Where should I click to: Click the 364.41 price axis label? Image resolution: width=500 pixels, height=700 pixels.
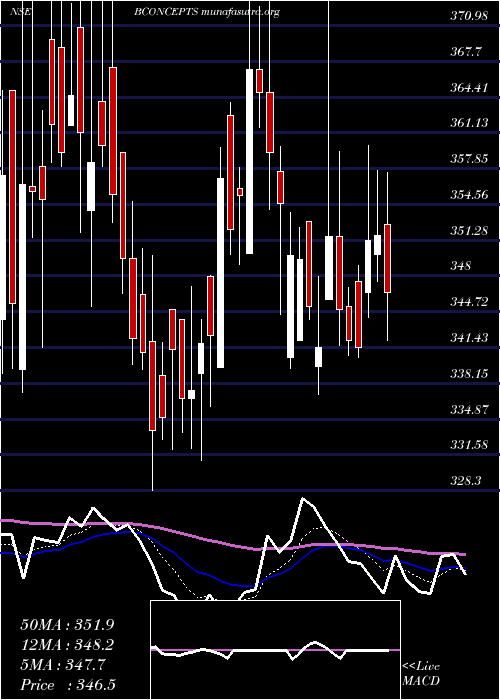coord(469,88)
